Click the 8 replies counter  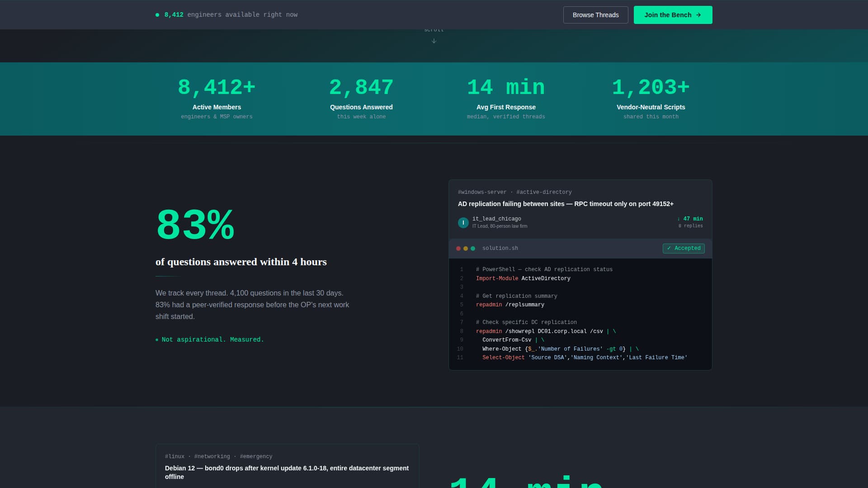tap(690, 225)
